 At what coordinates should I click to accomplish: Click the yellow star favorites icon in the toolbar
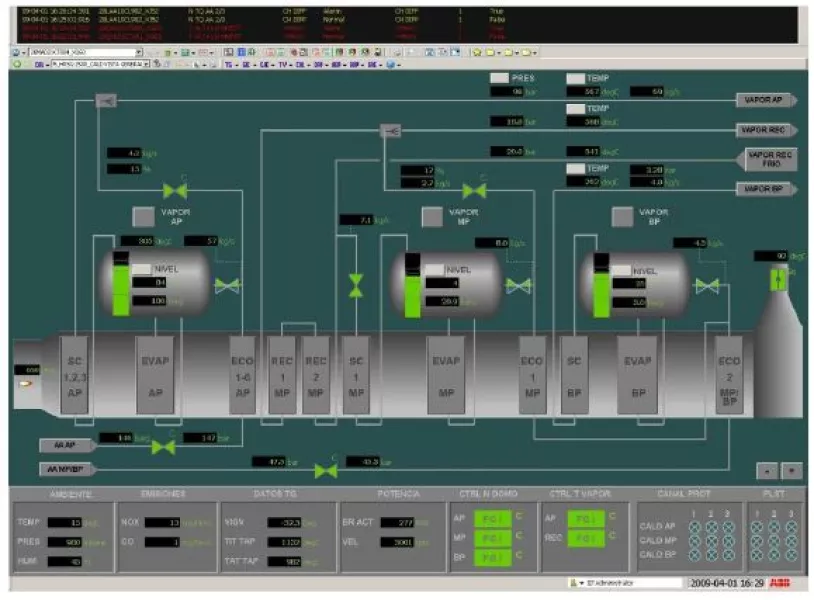478,52
